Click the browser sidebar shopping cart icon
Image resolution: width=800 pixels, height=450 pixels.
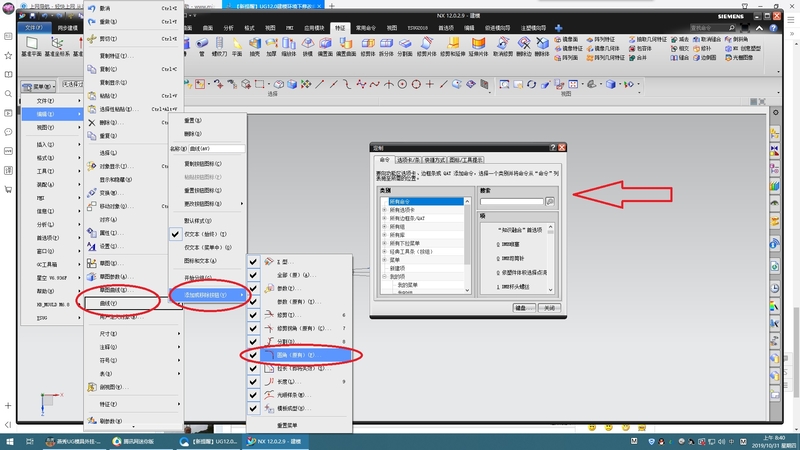tap(8, 189)
